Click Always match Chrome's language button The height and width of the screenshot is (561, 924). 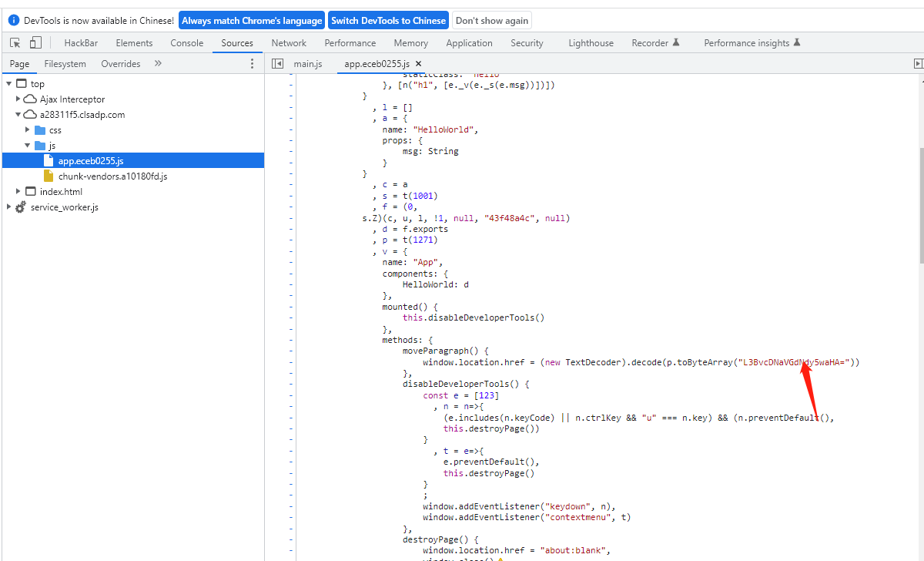252,21
